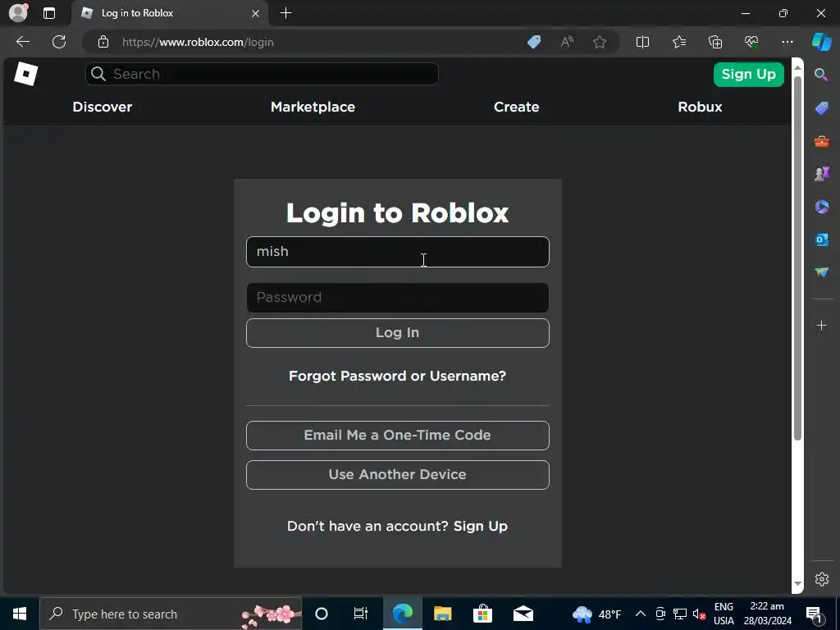Viewport: 840px width, 630px height.
Task: Click the Sign Up link below form
Action: click(x=481, y=526)
